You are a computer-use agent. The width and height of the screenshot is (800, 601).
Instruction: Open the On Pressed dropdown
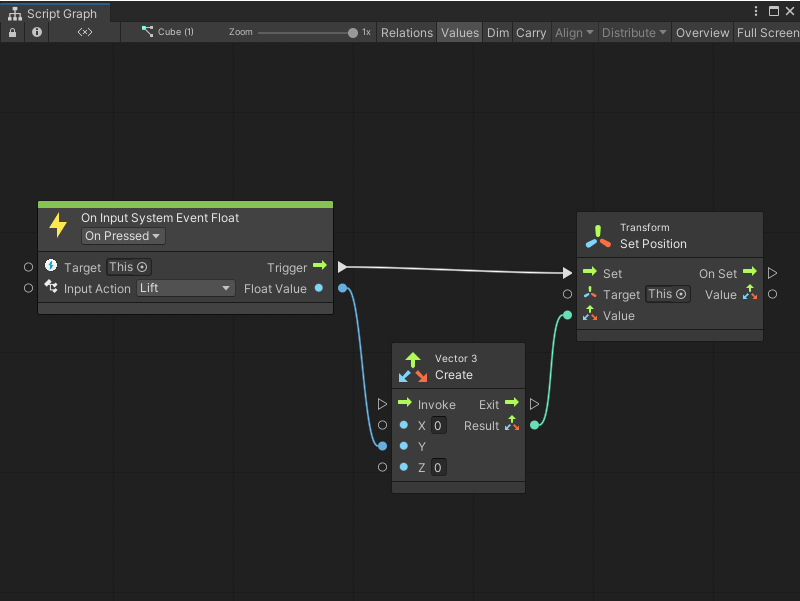[122, 235]
